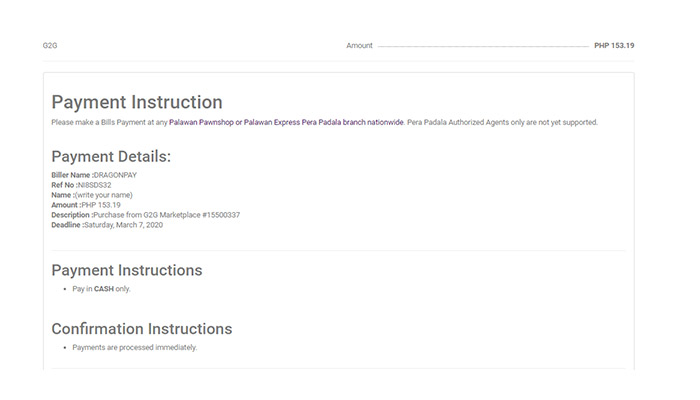The height and width of the screenshot is (400, 700).
Task: Click the bold word CASH
Action: point(104,289)
